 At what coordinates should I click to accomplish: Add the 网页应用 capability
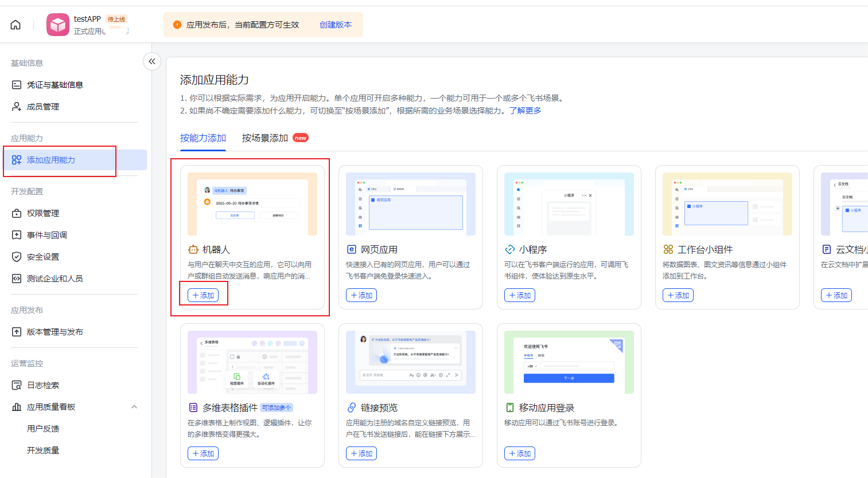click(361, 295)
